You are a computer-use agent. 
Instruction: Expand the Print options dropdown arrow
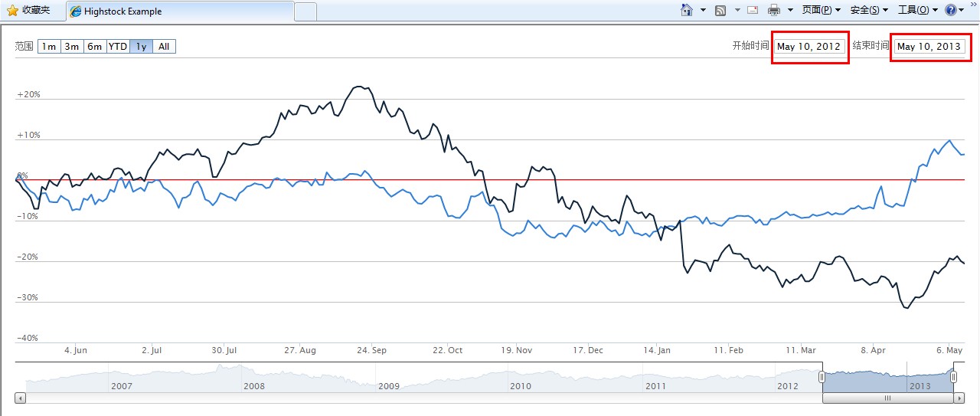789,10
